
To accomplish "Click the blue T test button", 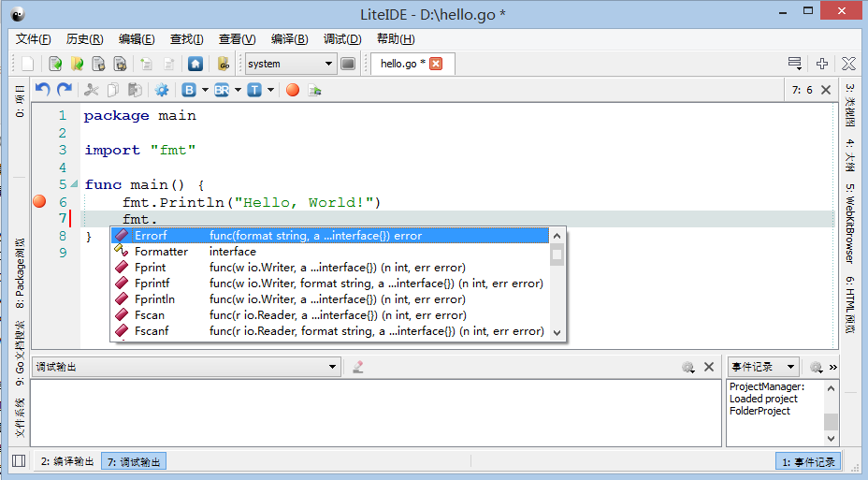I will pos(254,90).
